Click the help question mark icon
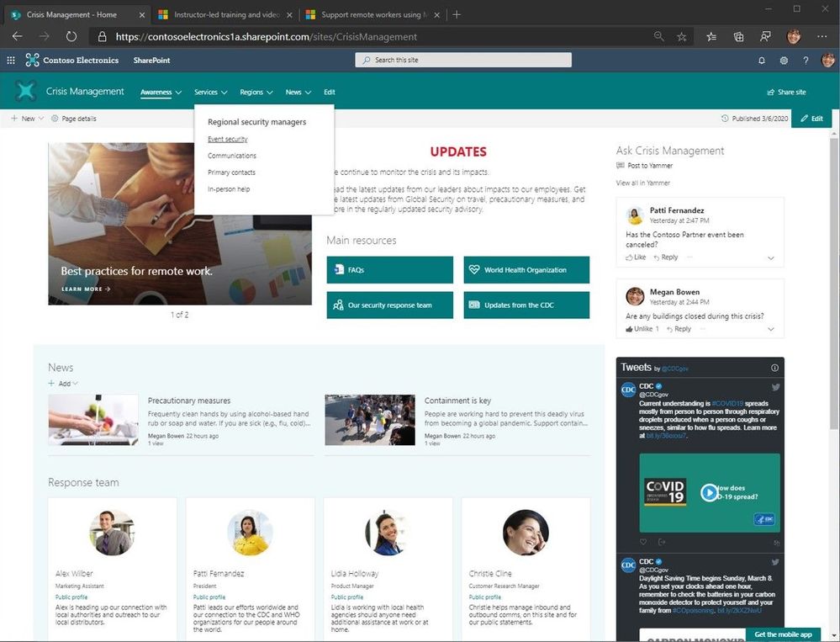Viewport: 840px width, 642px height. (806, 61)
